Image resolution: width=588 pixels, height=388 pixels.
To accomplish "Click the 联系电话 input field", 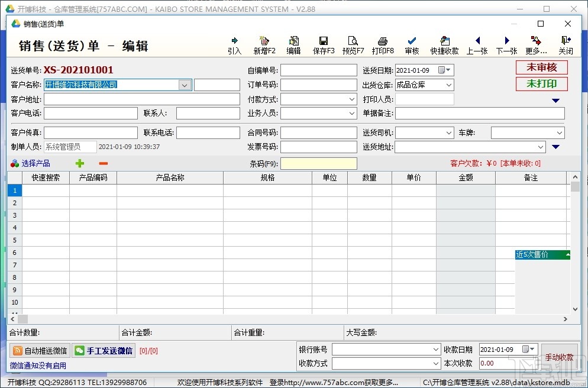I will [208, 132].
